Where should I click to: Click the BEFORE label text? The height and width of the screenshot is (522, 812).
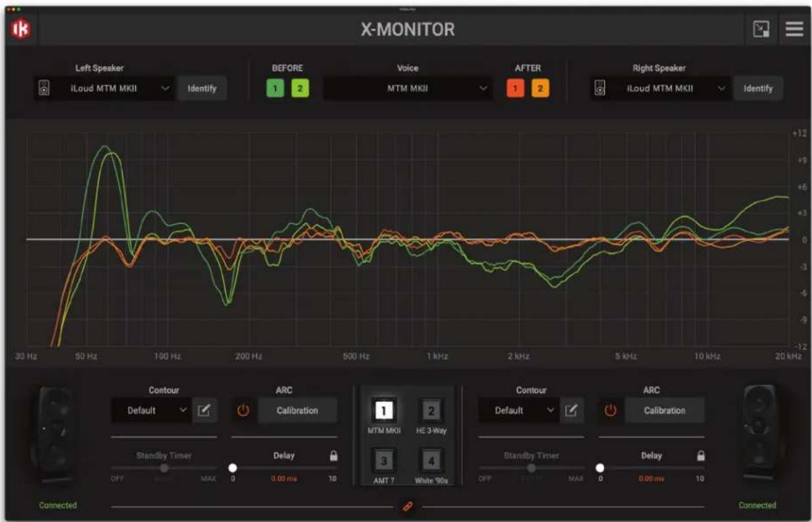click(x=288, y=68)
